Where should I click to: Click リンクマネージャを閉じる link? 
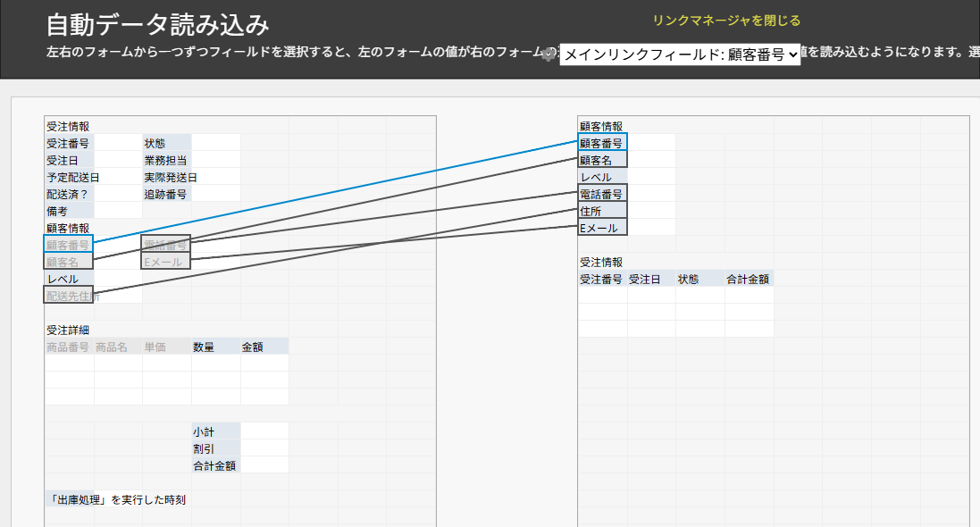(x=726, y=21)
